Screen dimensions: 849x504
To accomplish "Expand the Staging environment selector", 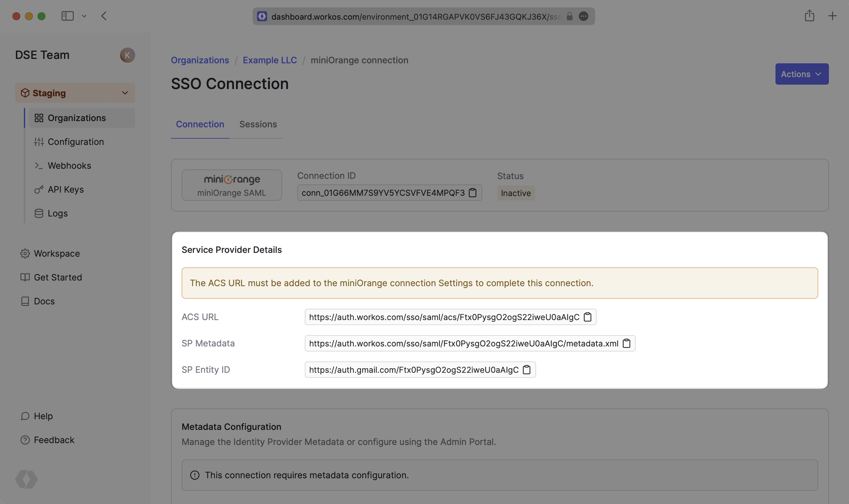I will 75,93.
